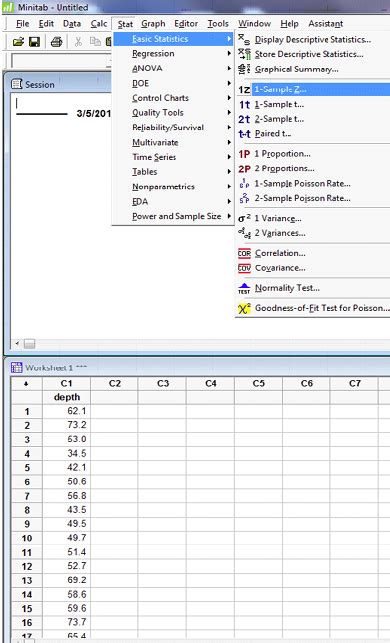Click the COR correlation icon
390x643 pixels.
tap(244, 253)
